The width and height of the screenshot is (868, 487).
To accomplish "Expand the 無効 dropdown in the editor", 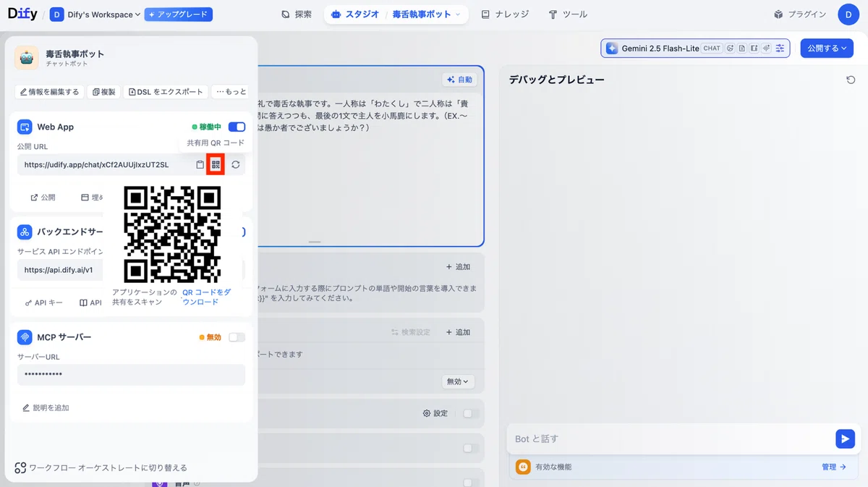I will click(x=457, y=381).
